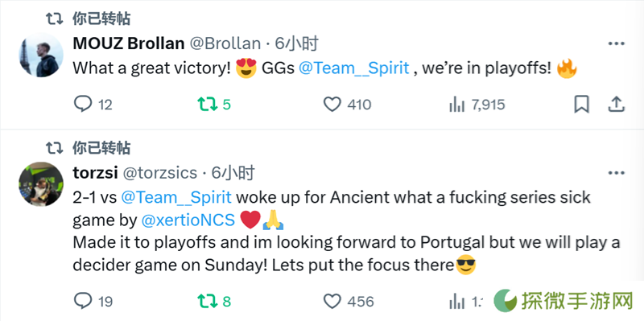Open the @Team__Spirit mention in torzsi's tweet

pyautogui.click(x=176, y=197)
